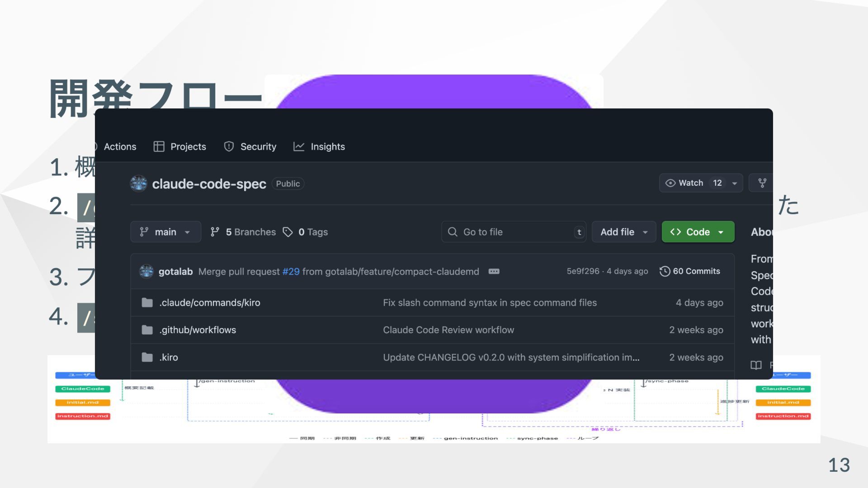Open the Projects tab
Image resolution: width=868 pixels, height=488 pixels.
(179, 146)
